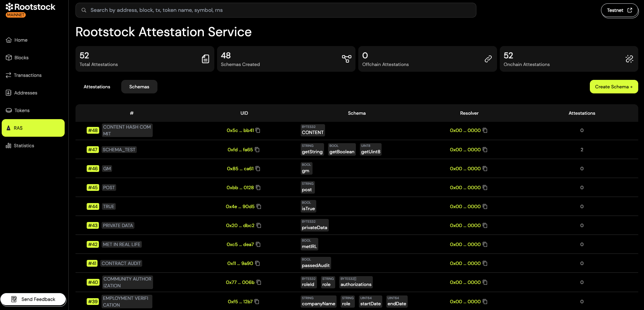Copy resolver address for schema #46
Viewport: 644px width, 310px height.
point(485,169)
